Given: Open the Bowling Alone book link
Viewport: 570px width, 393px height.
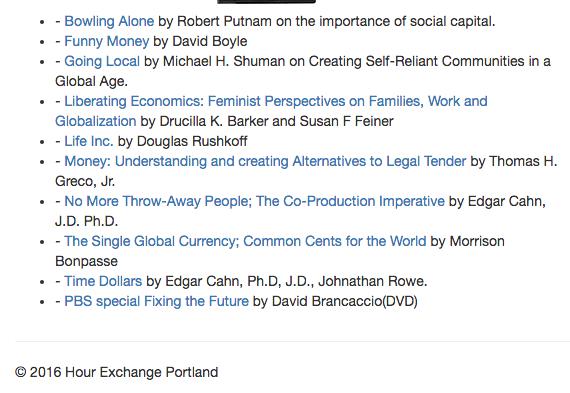Looking at the screenshot, I should click(x=109, y=21).
